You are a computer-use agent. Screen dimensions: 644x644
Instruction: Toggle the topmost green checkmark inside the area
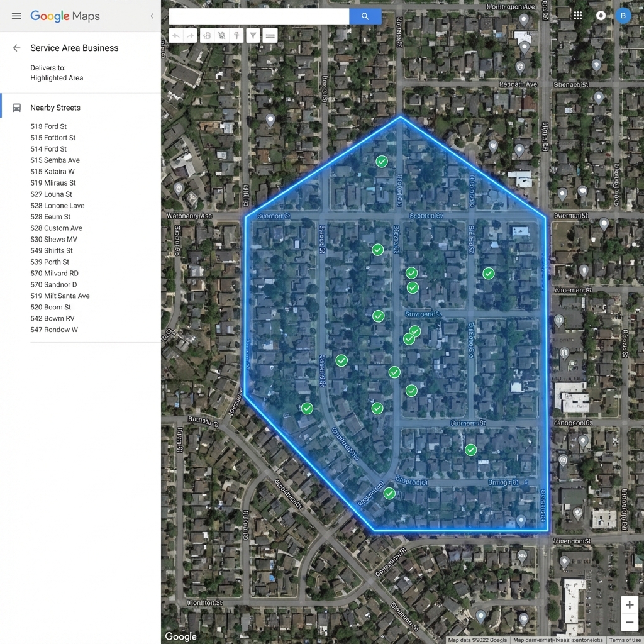[382, 162]
